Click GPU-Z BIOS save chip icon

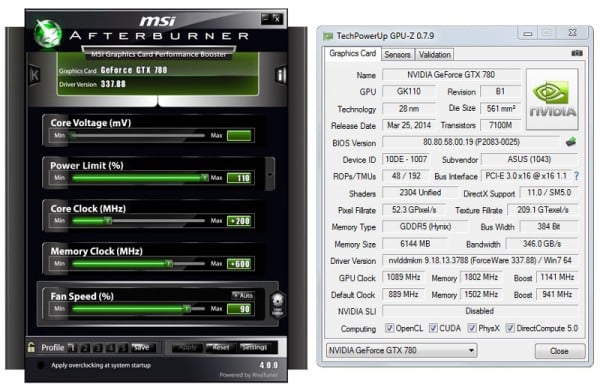pyautogui.click(x=571, y=142)
